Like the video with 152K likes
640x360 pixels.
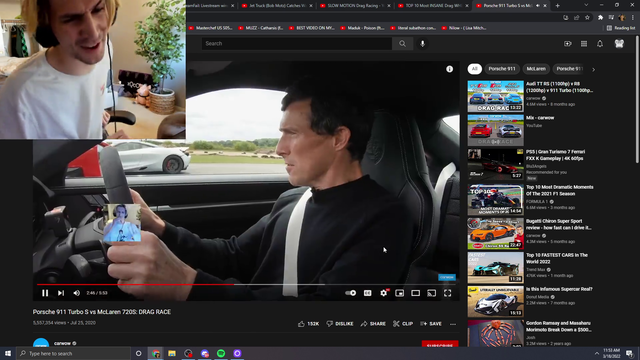(308, 324)
